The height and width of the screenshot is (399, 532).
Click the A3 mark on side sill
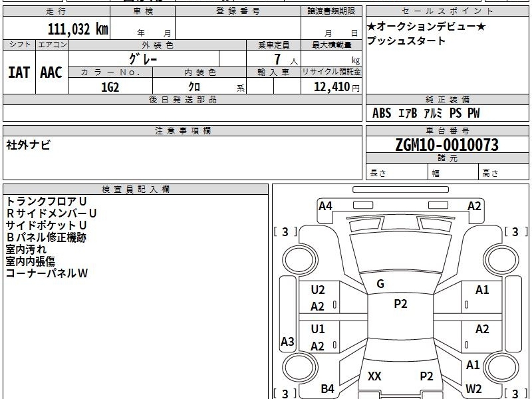[287, 341]
